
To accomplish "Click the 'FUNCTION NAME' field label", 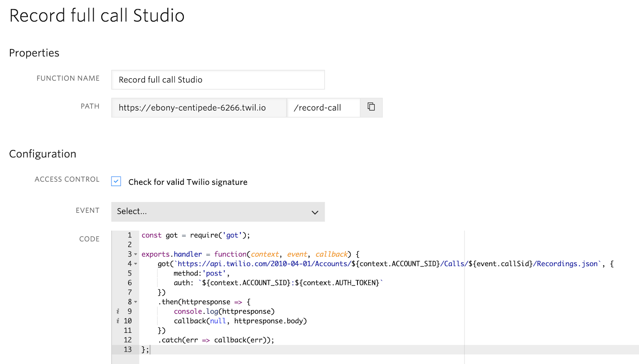I will pos(68,78).
